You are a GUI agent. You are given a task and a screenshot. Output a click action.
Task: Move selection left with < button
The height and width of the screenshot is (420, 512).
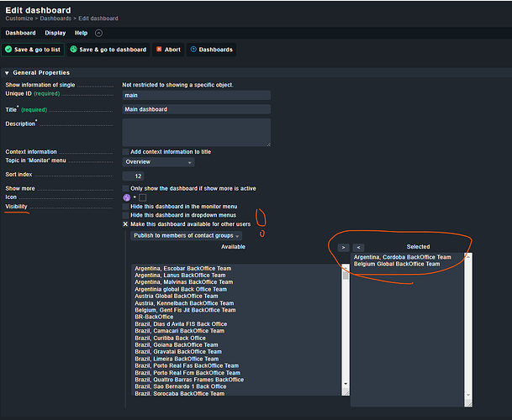[358, 248]
